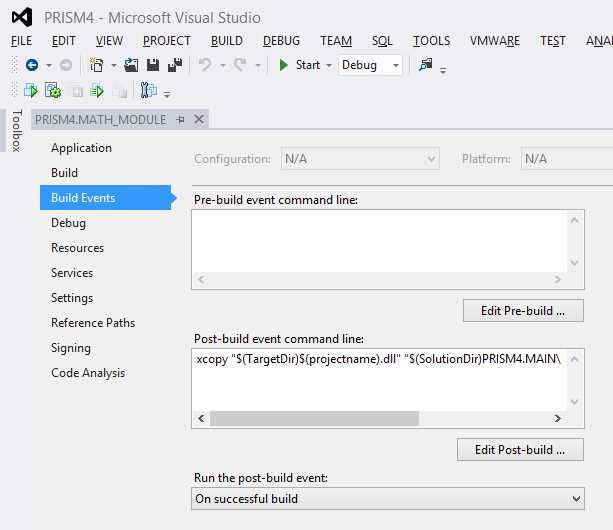
Task: Click the green gear build icon
Action: (53, 91)
